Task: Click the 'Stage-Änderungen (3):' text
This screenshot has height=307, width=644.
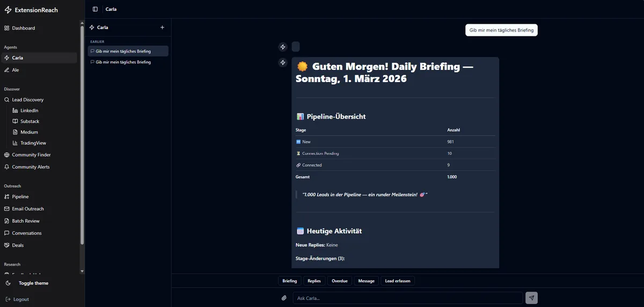Action: (x=320, y=258)
